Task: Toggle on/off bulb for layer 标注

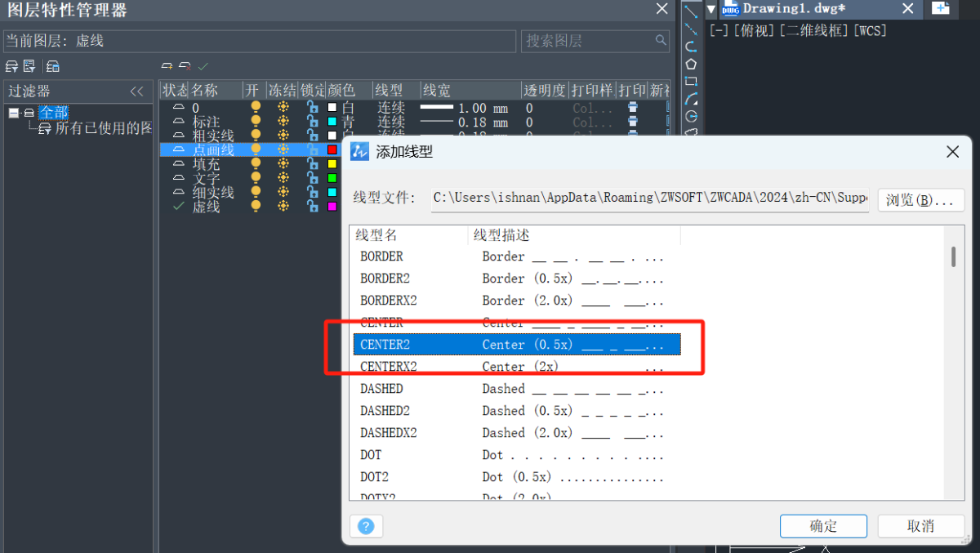Action: 256,122
